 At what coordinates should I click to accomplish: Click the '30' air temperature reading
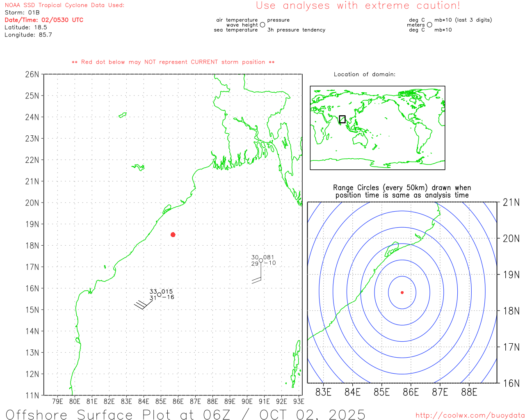pyautogui.click(x=255, y=258)
